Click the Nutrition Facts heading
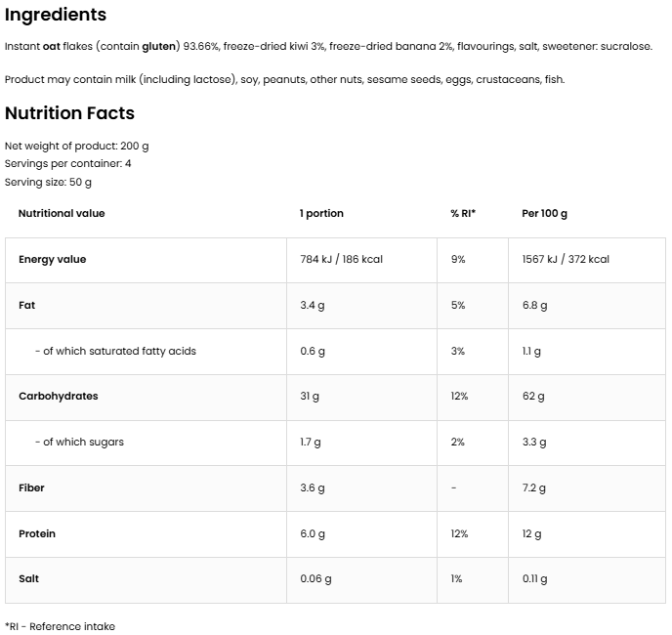The height and width of the screenshot is (635, 672). [x=69, y=113]
